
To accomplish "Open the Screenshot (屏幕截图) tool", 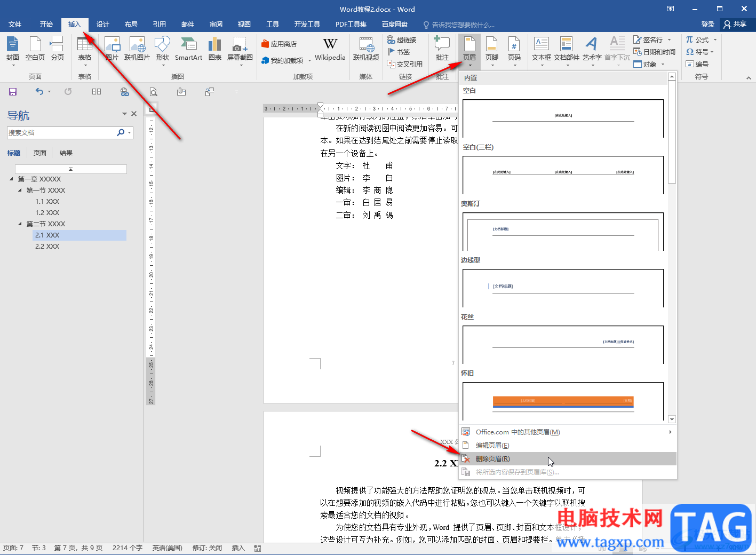I will [x=240, y=51].
